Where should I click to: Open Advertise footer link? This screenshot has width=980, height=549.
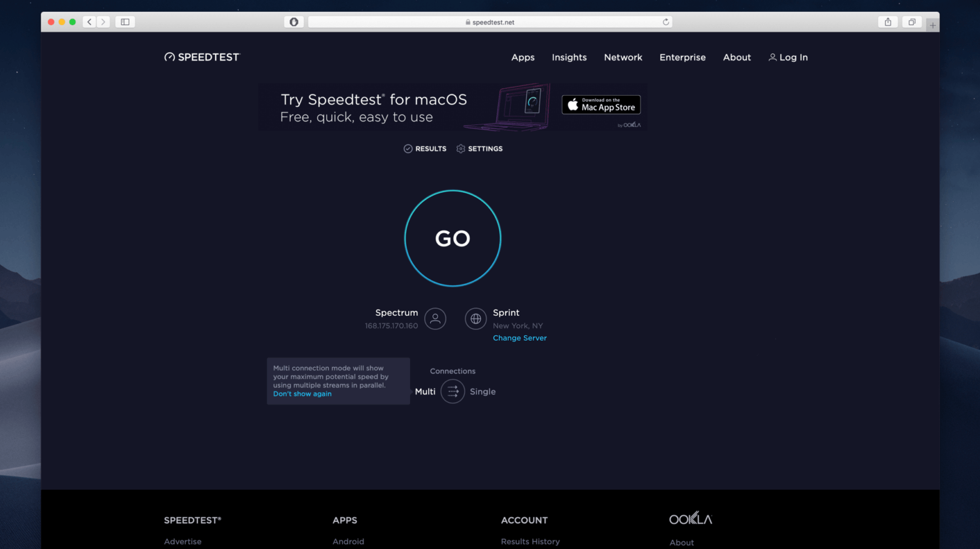tap(182, 541)
